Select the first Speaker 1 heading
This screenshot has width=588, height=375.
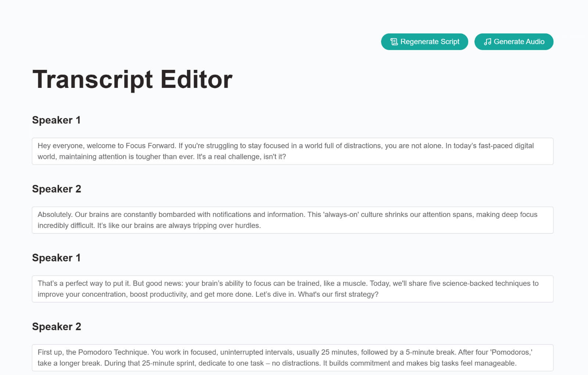[x=56, y=120]
